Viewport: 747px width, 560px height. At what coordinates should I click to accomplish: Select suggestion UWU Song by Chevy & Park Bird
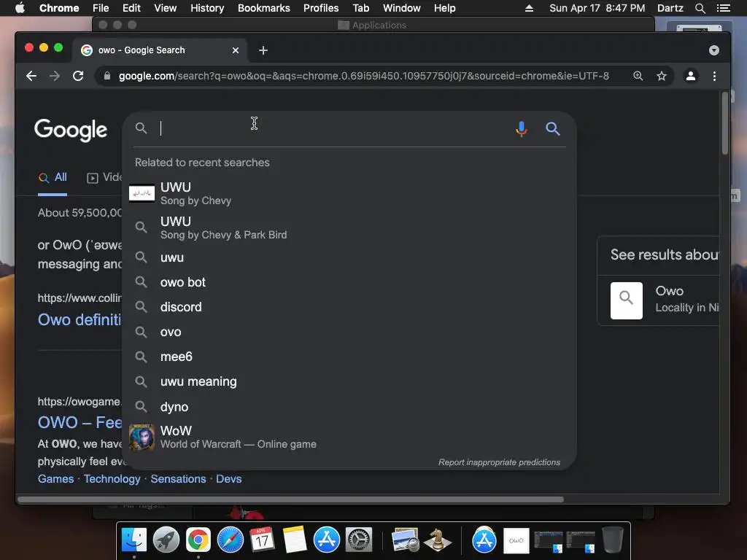coord(349,227)
